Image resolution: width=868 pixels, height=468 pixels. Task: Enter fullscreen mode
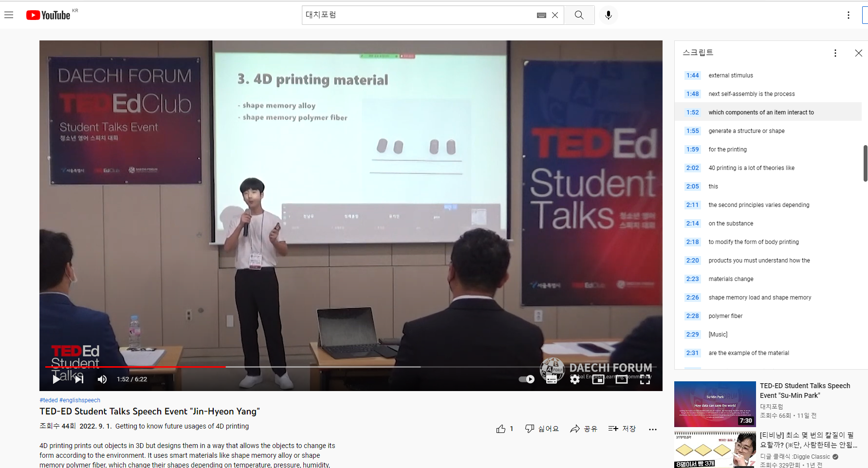[645, 379]
